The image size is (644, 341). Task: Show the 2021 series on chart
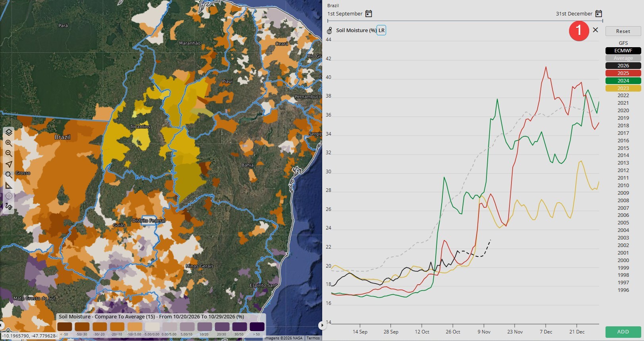coord(623,103)
